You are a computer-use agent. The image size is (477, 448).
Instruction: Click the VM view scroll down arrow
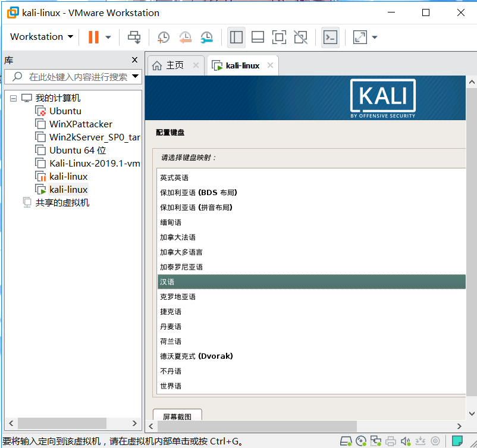pos(472,413)
